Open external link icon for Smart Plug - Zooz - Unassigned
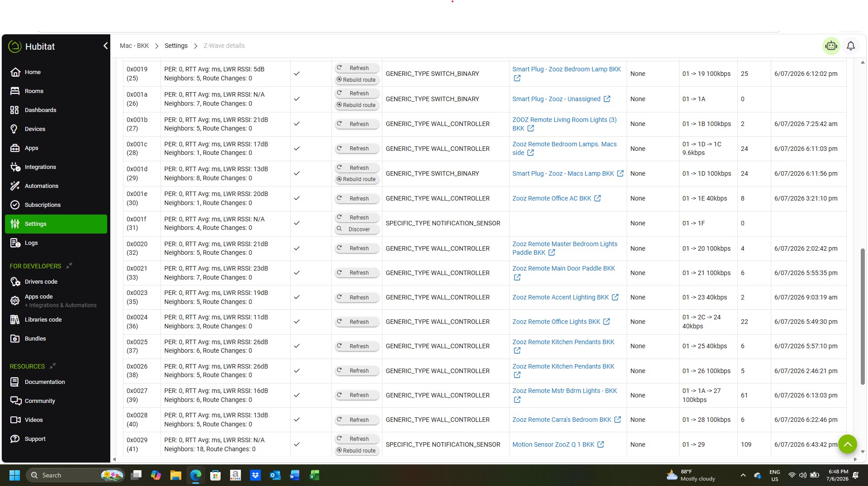 click(607, 99)
